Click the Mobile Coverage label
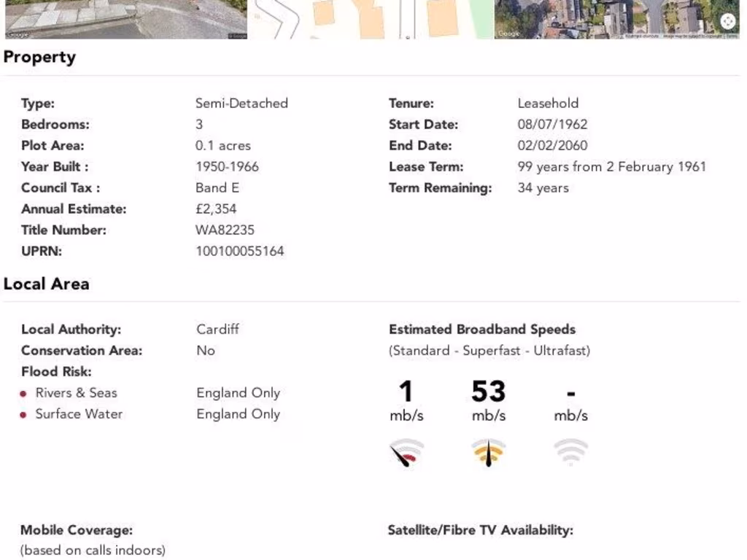Image resolution: width=747 pixels, height=560 pixels. click(x=77, y=530)
